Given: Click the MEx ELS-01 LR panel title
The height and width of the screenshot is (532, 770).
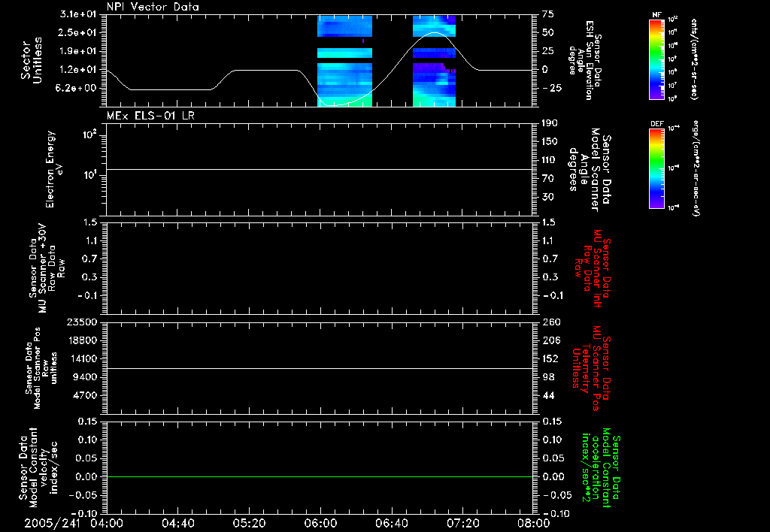Looking at the screenshot, I should coord(150,116).
